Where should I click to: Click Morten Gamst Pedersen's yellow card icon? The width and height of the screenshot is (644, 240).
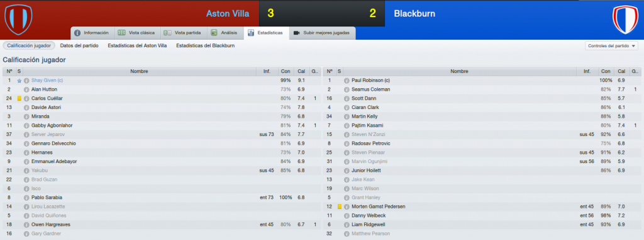point(339,206)
